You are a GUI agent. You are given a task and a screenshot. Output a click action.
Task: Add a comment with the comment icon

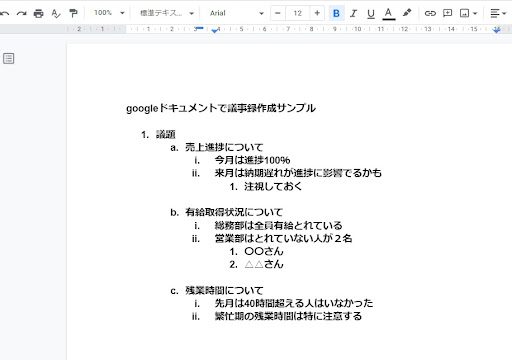pos(447,13)
